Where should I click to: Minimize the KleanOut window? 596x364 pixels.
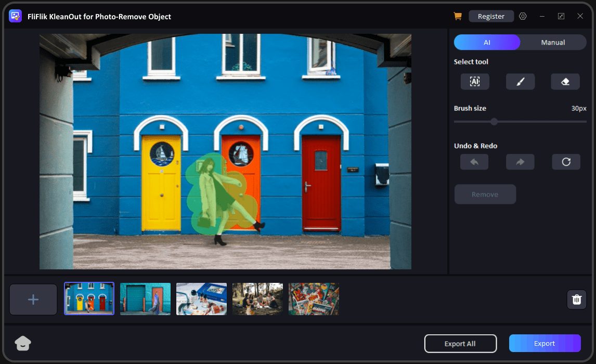pos(542,16)
